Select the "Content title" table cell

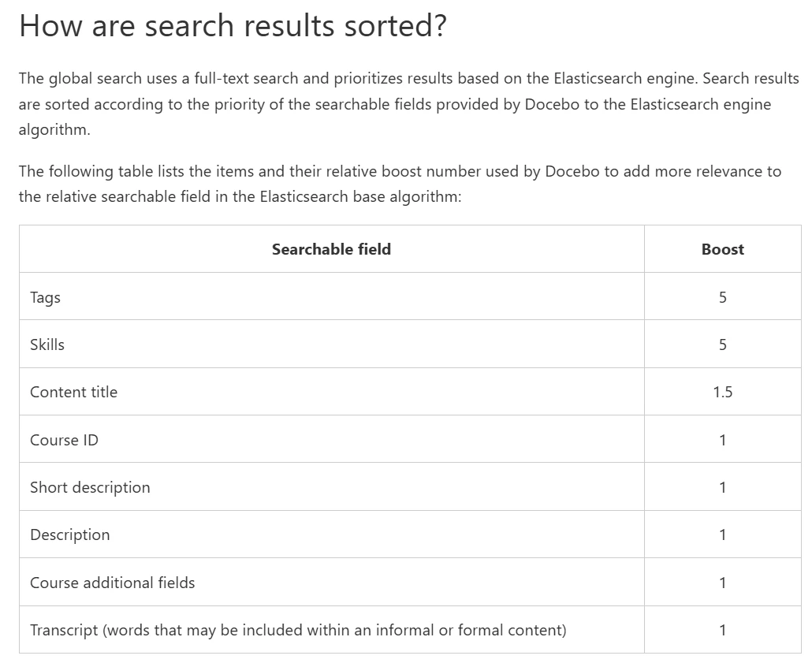[73, 392]
